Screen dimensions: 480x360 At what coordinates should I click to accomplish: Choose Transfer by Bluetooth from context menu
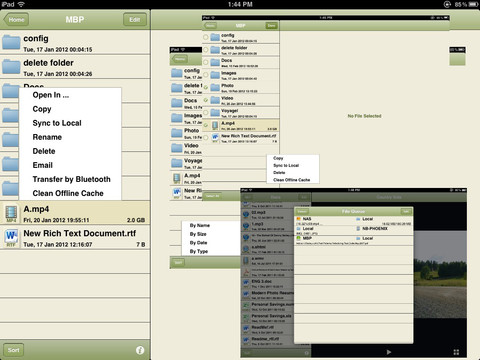(x=71, y=179)
